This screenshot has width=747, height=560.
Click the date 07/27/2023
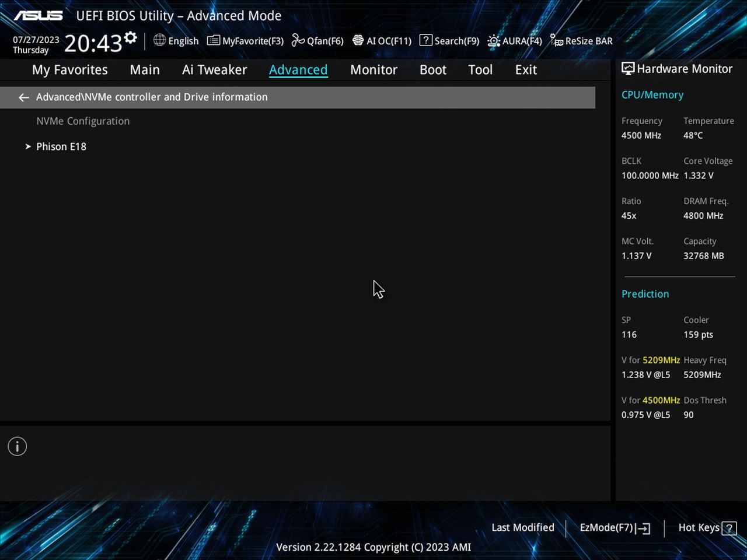[x=36, y=40]
